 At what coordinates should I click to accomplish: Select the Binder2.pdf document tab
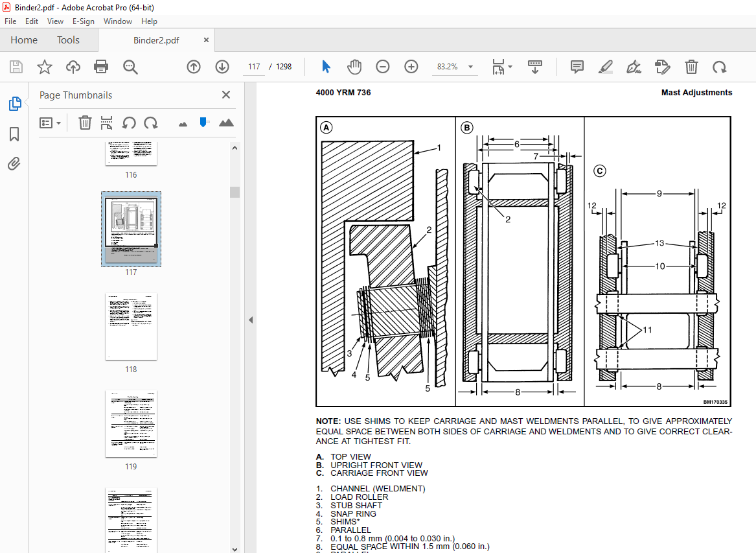pos(156,40)
